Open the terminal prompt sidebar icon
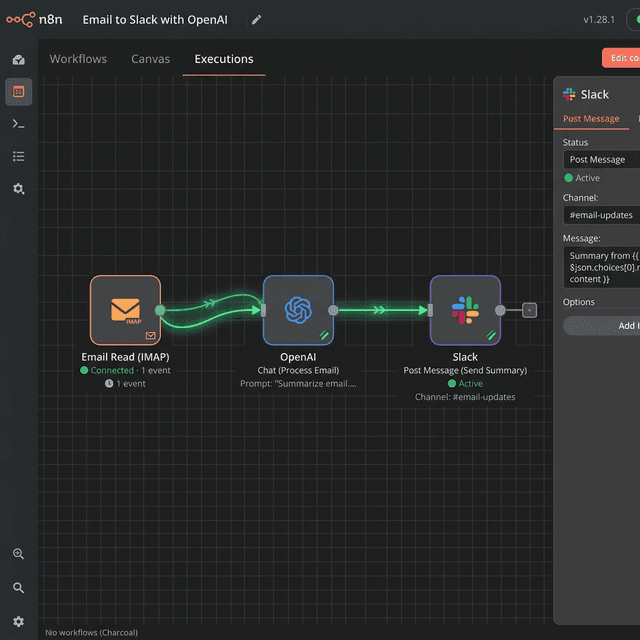640x640 pixels. pyautogui.click(x=18, y=124)
